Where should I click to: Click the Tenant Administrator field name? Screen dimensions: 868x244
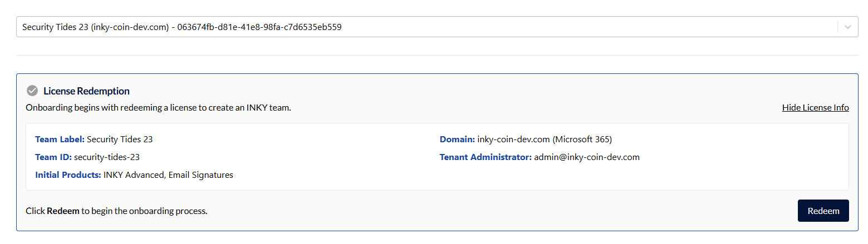(486, 157)
